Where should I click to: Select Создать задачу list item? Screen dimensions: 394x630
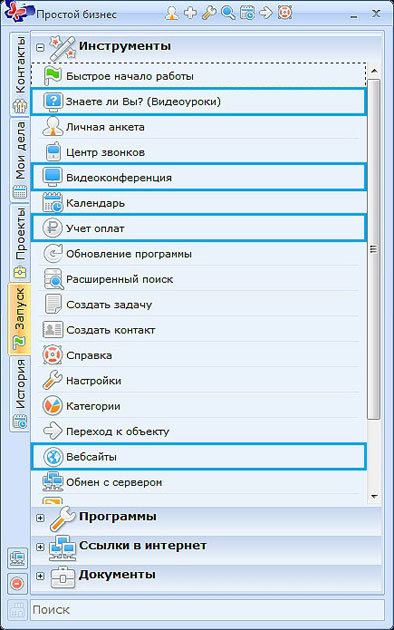point(198,304)
